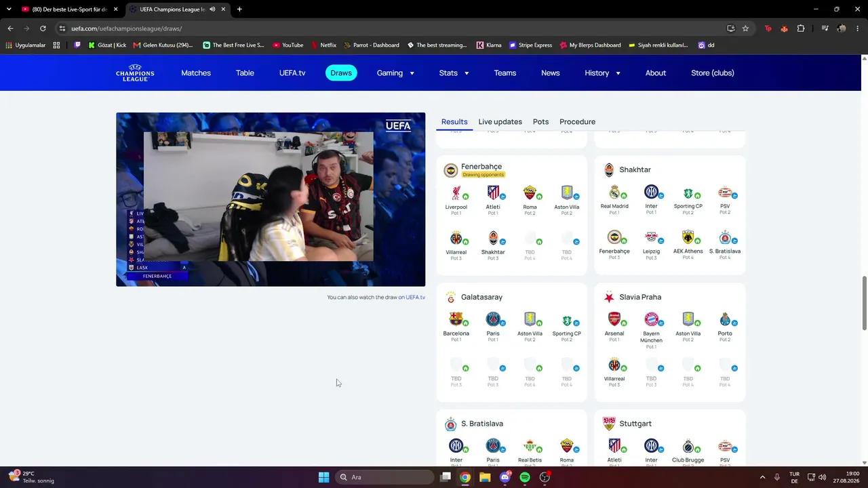Image resolution: width=868 pixels, height=488 pixels.
Task: Select the highlighted Draws navigation item
Action: (341, 73)
